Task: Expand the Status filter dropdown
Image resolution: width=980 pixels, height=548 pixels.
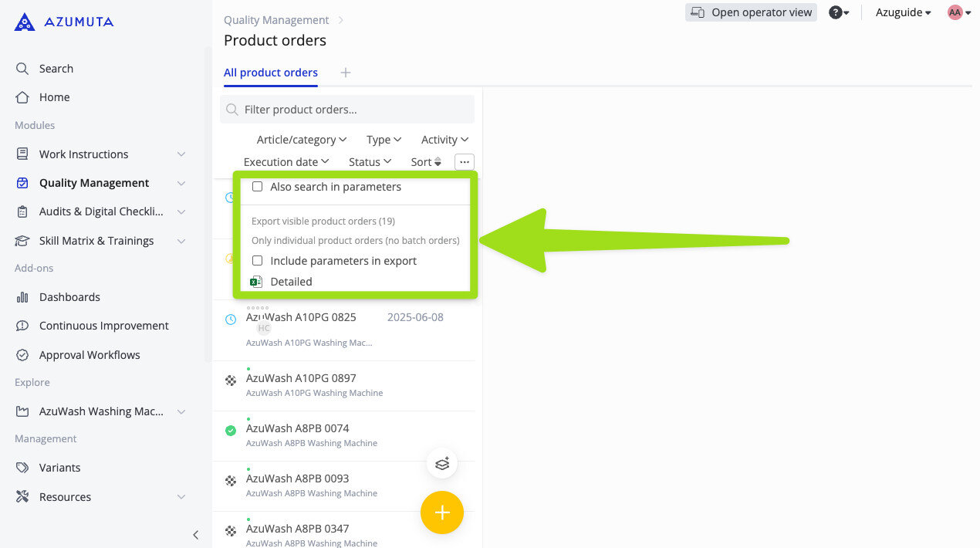Action: click(x=370, y=162)
